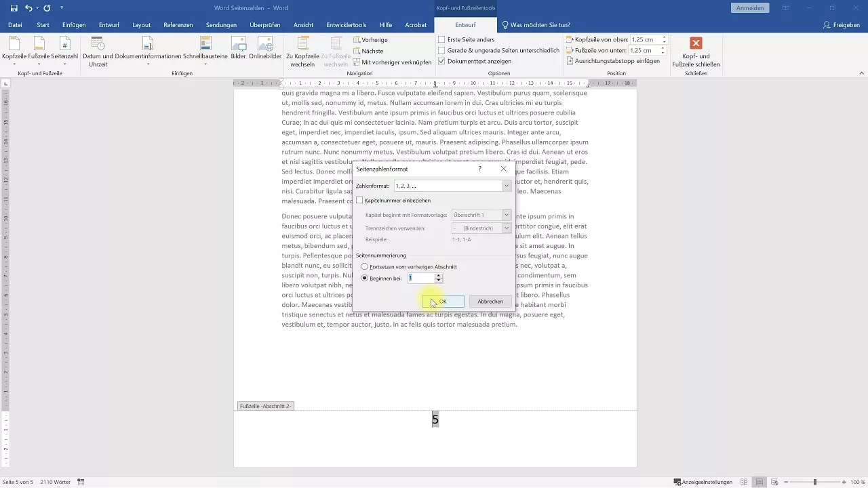Screen dimensions: 868x488
Task: Switch to the Einfügen ribbon tab
Action: (73, 24)
